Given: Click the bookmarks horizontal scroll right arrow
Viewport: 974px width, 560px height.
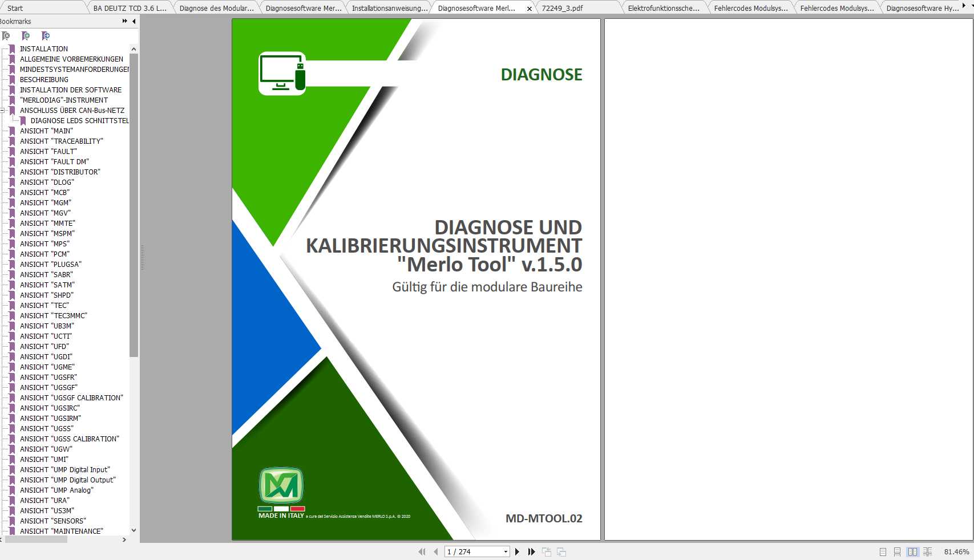Looking at the screenshot, I should [x=124, y=539].
